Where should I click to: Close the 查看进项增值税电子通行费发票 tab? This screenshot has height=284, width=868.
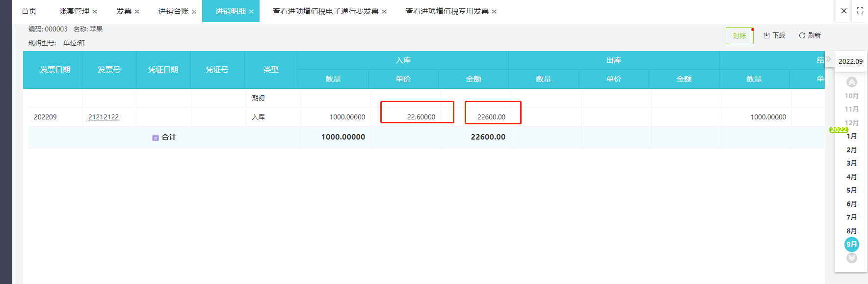click(x=384, y=12)
